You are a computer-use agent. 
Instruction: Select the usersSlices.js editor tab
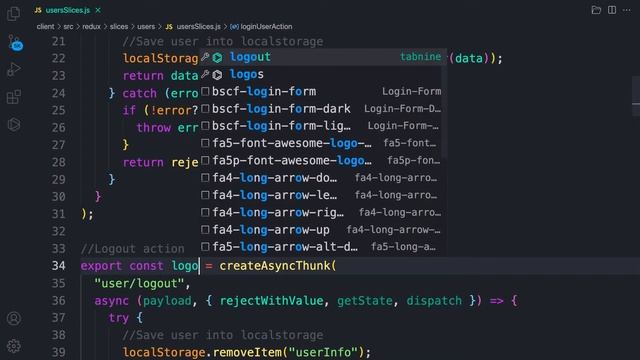point(67,10)
